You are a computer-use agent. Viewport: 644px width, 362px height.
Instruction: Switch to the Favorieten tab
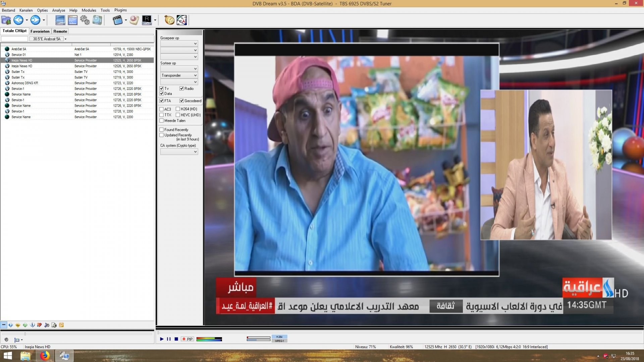pyautogui.click(x=40, y=31)
